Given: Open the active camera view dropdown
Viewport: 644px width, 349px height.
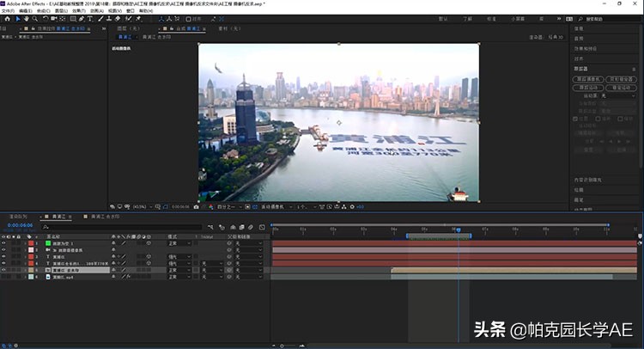Looking at the screenshot, I should tap(276, 207).
